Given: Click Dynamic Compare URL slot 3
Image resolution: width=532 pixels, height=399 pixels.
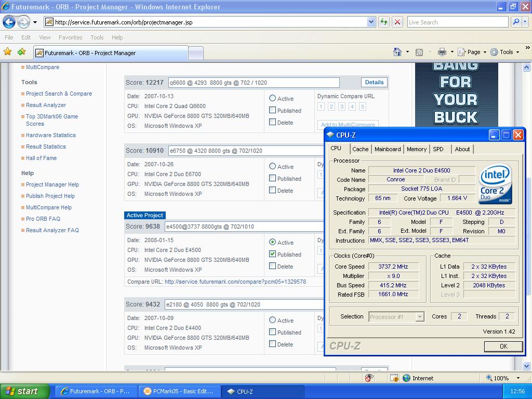Looking at the screenshot, I should tap(342, 107).
